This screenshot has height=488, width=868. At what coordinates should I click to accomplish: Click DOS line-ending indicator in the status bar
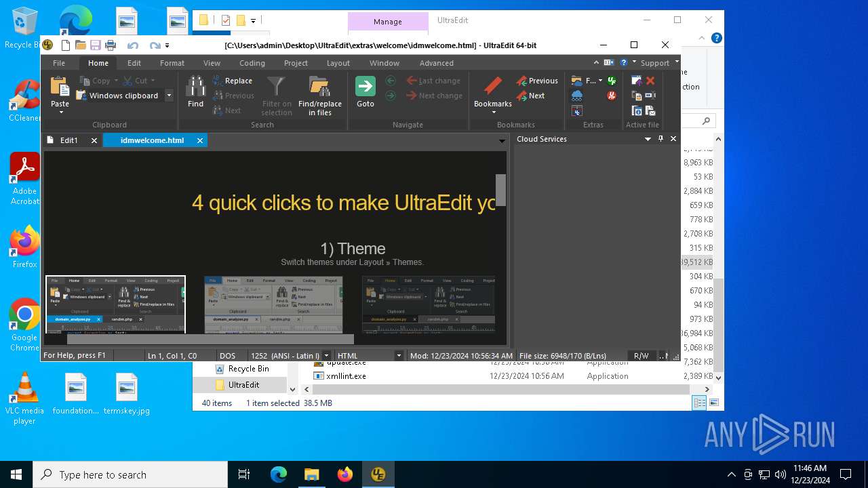227,356
